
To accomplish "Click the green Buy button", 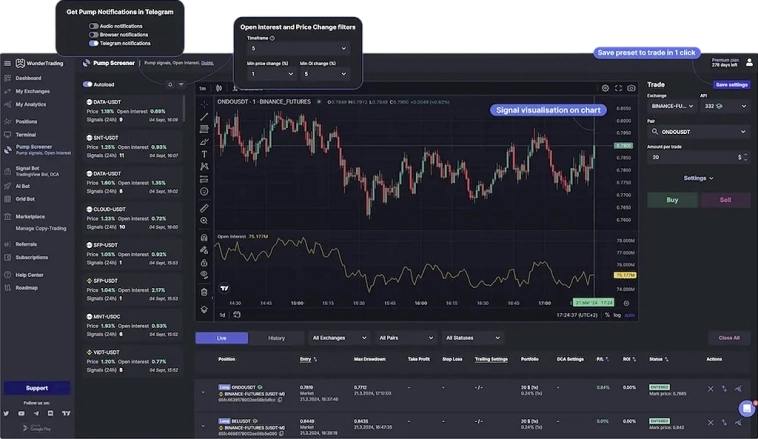I will coord(671,200).
